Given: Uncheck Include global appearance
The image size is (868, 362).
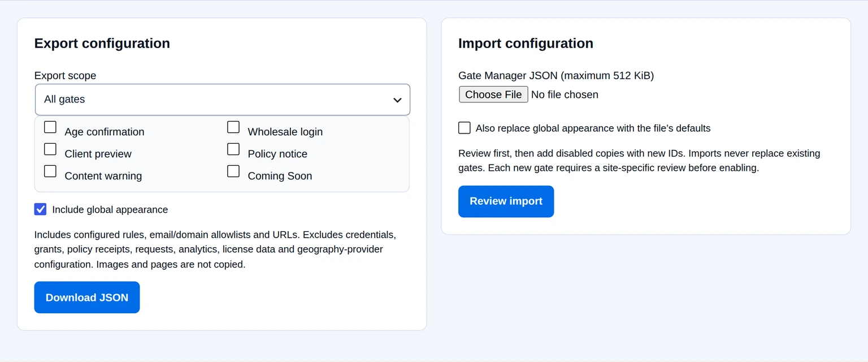Looking at the screenshot, I should pos(41,209).
